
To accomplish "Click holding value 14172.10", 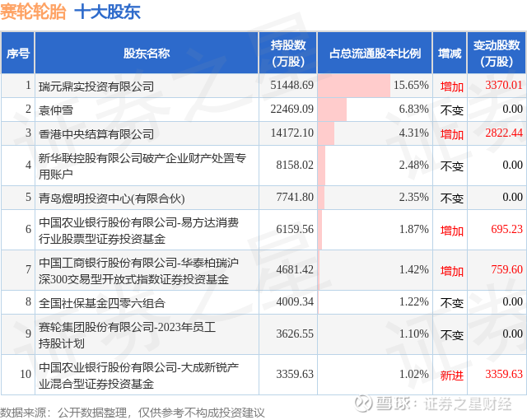I will click(291, 133).
